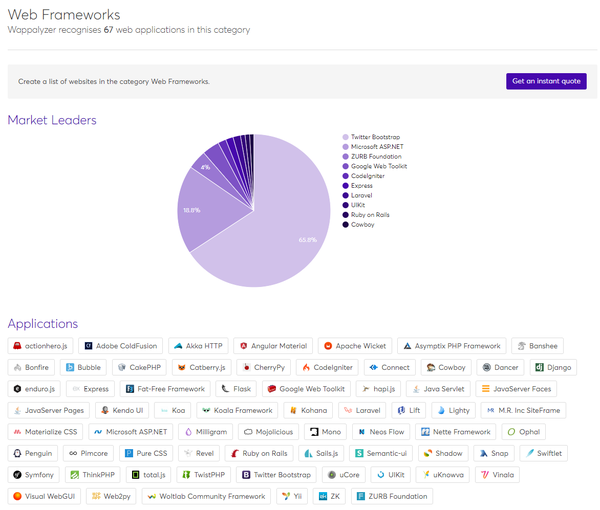Open the ThinkPHP application link

coord(93,475)
